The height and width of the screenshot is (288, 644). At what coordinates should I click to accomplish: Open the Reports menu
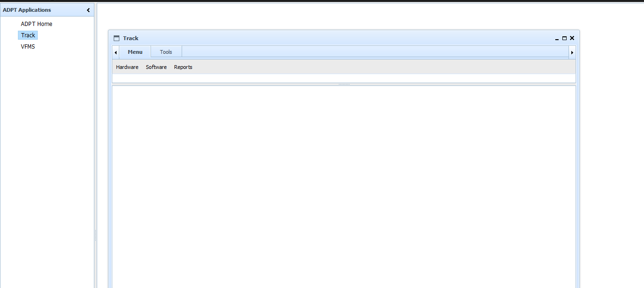tap(183, 67)
